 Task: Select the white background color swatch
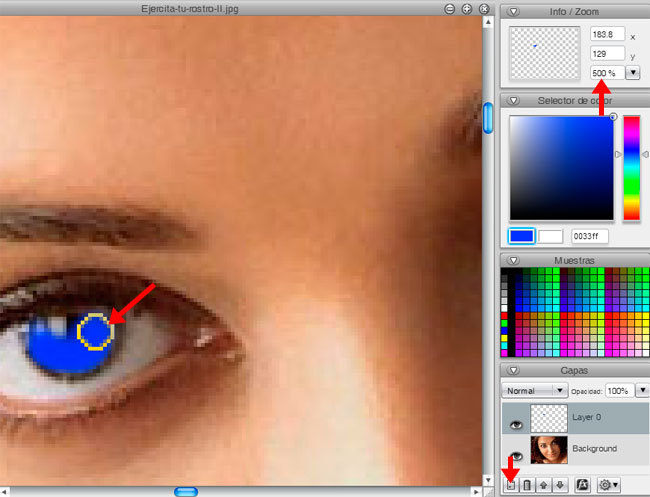point(550,236)
